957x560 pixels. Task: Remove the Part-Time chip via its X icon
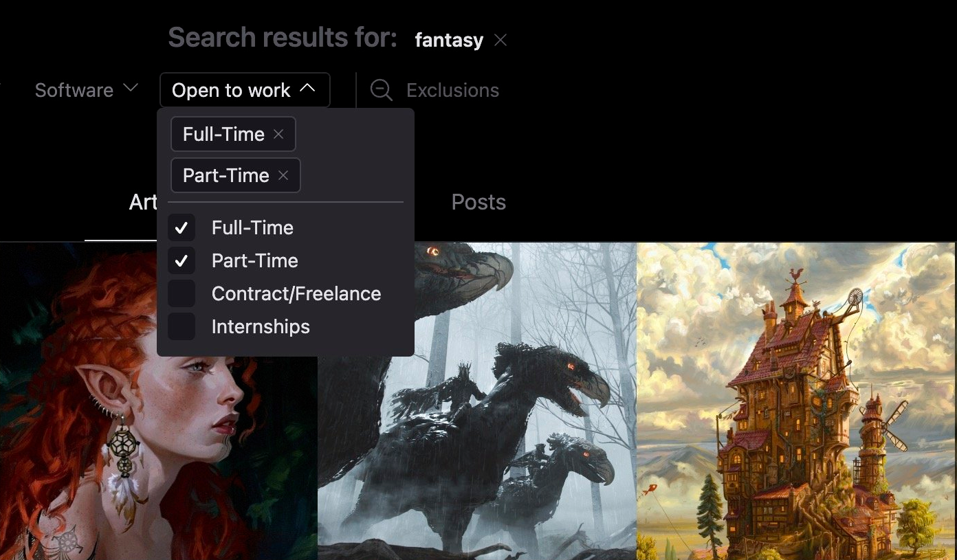point(283,175)
